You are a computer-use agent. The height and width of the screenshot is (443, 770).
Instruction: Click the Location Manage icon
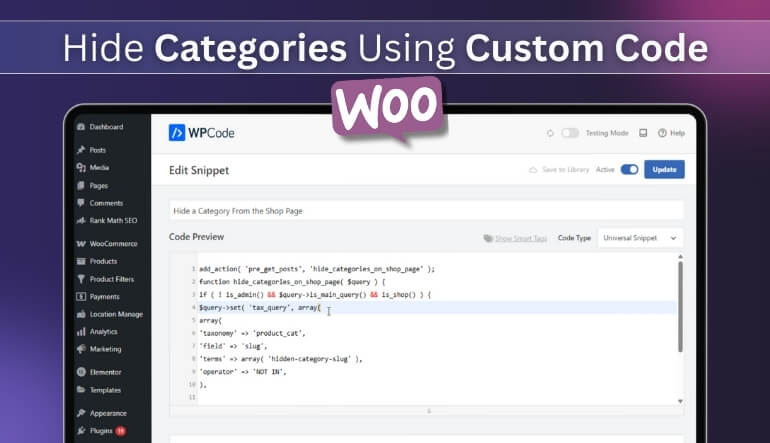point(81,314)
